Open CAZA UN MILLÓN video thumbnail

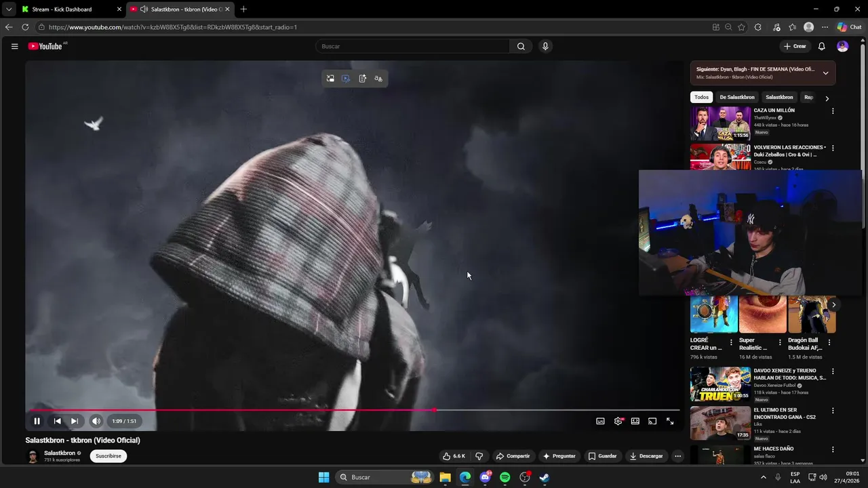click(x=720, y=123)
